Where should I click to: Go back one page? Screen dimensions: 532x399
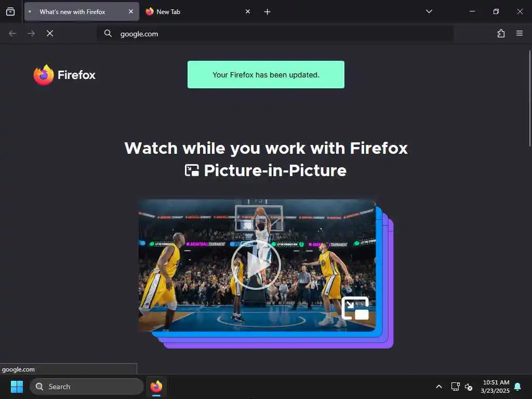tap(12, 33)
